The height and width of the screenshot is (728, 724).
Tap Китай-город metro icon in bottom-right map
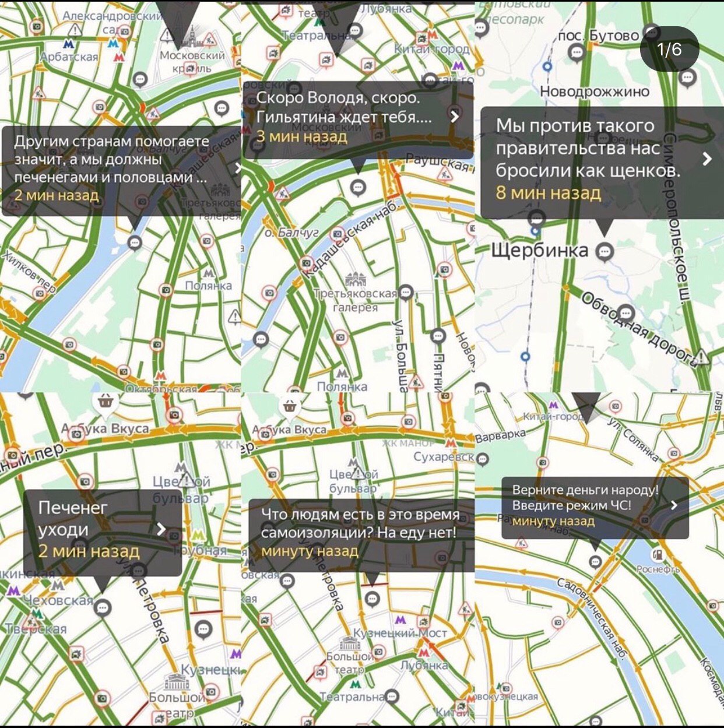(x=553, y=405)
